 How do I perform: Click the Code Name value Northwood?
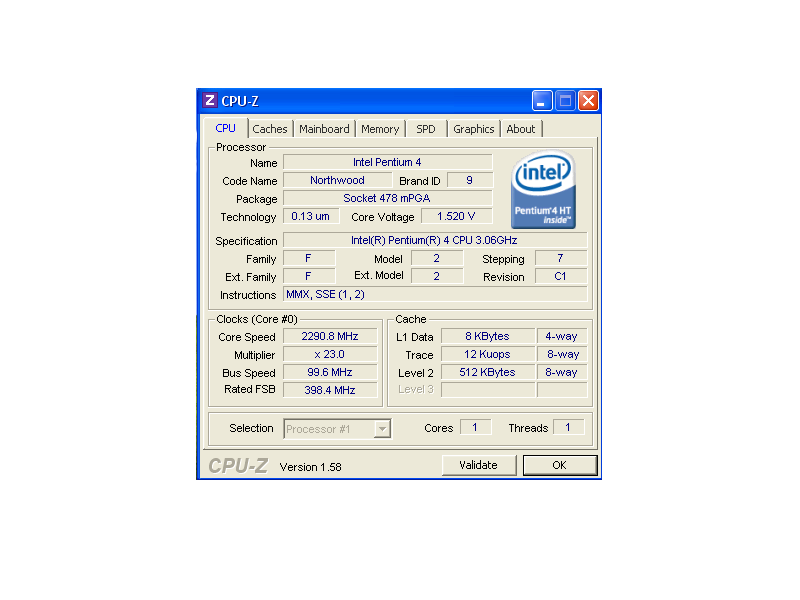(x=337, y=180)
